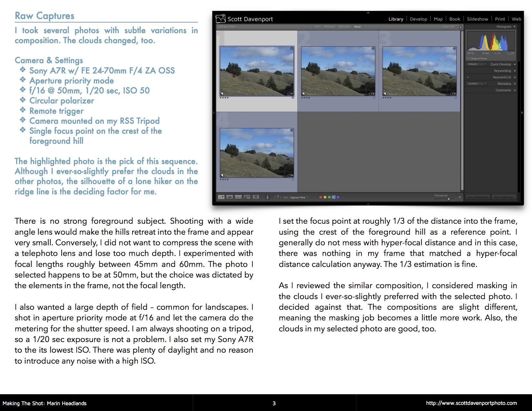Select the Painter spray can tool

[x=267, y=197]
